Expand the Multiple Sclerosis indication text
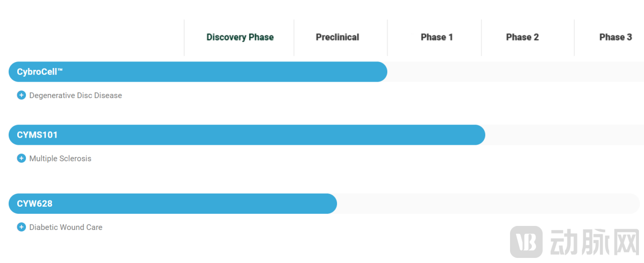This screenshot has width=644, height=263. (x=60, y=158)
